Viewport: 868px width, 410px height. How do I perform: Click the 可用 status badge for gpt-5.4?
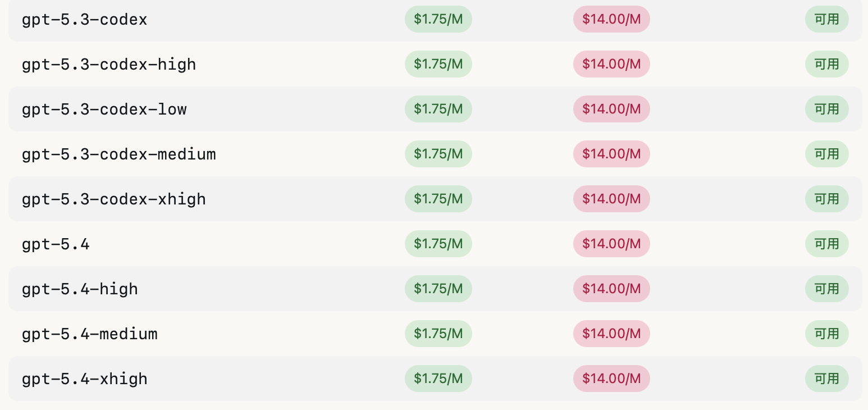pos(826,244)
